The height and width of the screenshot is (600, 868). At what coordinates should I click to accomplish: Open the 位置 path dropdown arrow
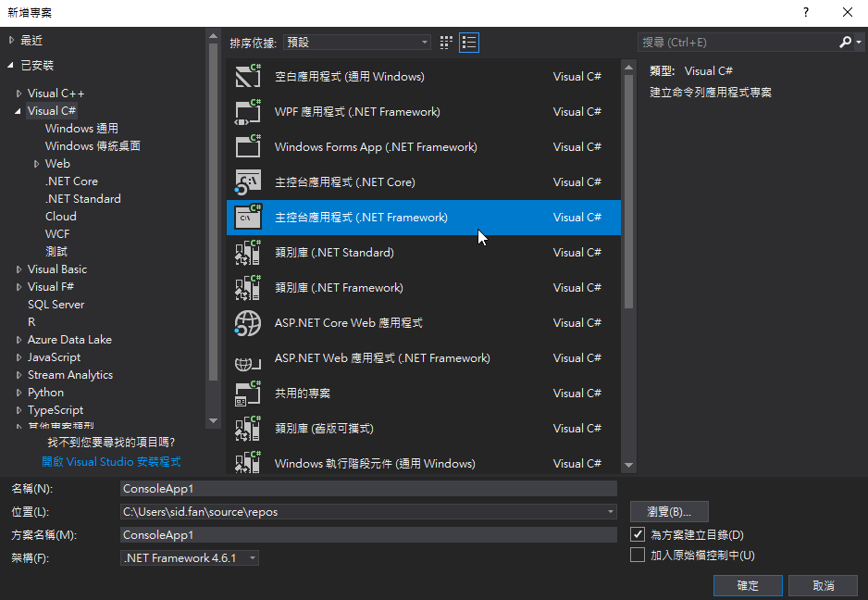pos(611,511)
